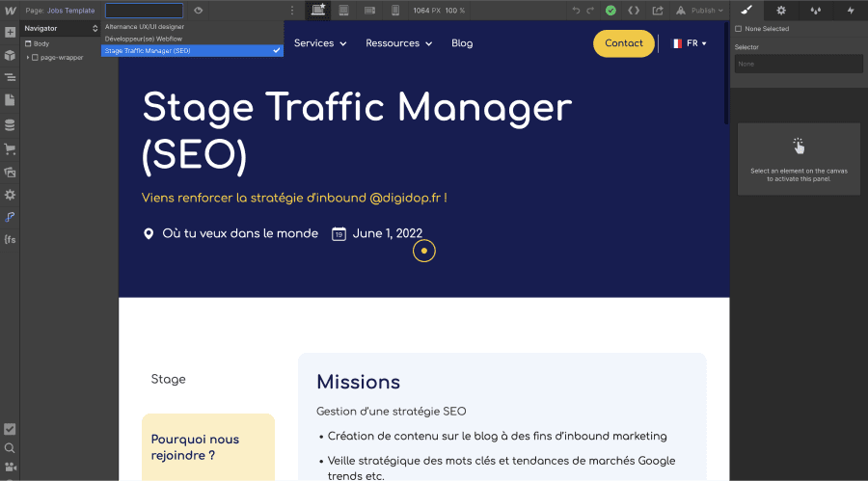Open the Search magnifier tool
The image size is (868, 481).
[x=10, y=448]
